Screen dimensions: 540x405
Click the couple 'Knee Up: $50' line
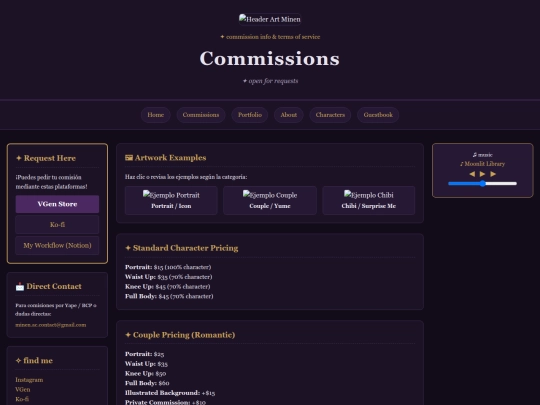pyautogui.click(x=146, y=373)
